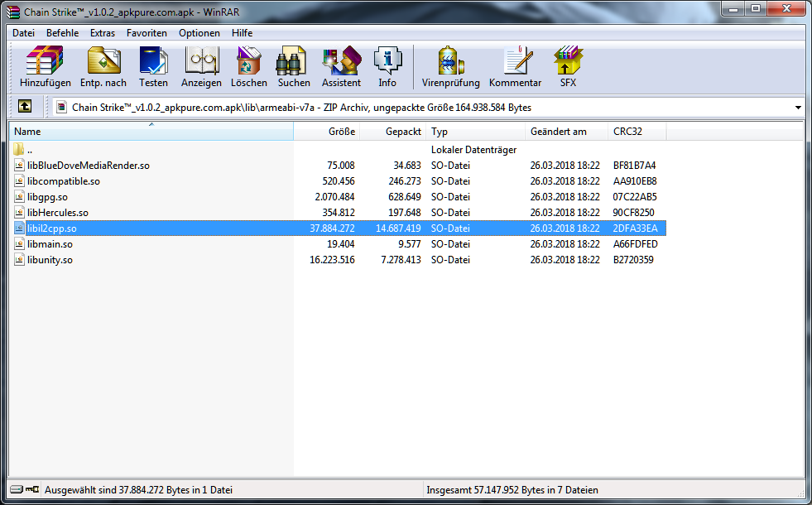Click size value 37.884.272
Image resolution: width=812 pixels, height=505 pixels.
[332, 228]
